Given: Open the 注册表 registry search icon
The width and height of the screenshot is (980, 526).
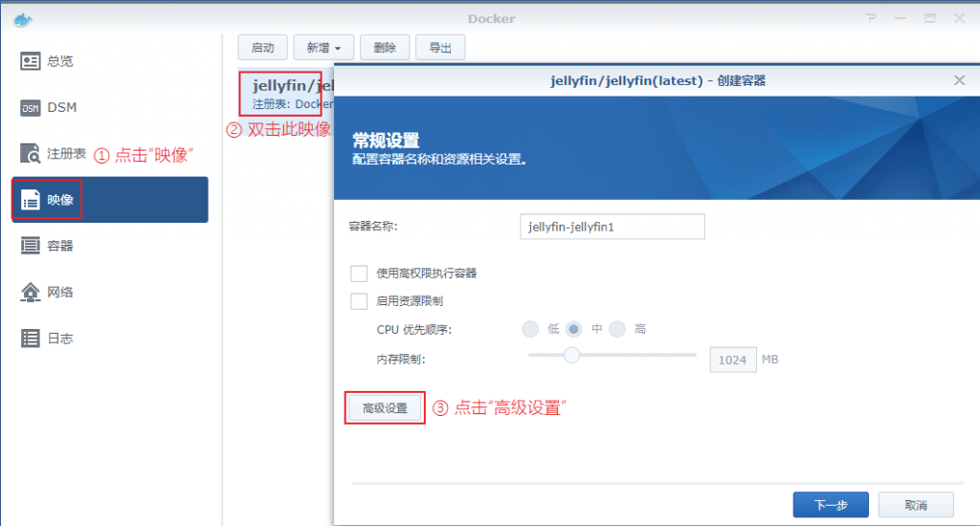Looking at the screenshot, I should [31, 154].
